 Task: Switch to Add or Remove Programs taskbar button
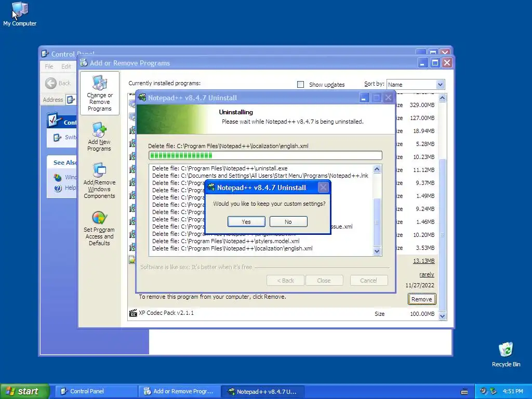coord(179,391)
